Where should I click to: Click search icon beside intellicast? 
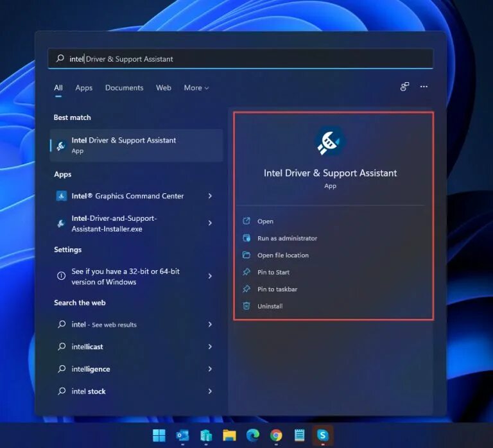62,347
